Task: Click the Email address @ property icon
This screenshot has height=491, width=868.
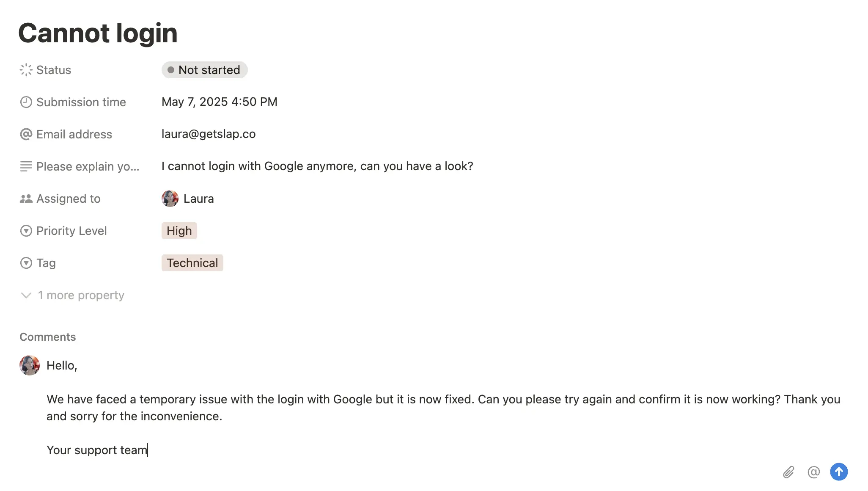Action: point(26,134)
